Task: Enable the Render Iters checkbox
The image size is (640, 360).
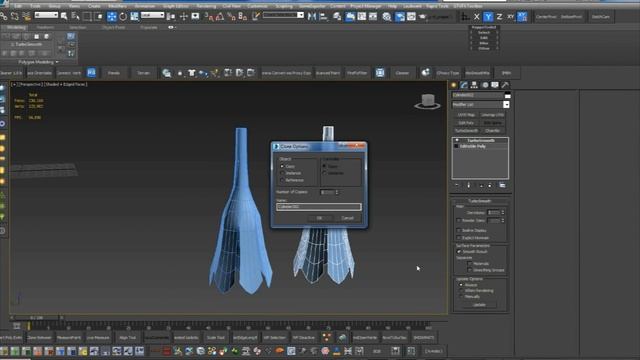Action: (x=459, y=221)
